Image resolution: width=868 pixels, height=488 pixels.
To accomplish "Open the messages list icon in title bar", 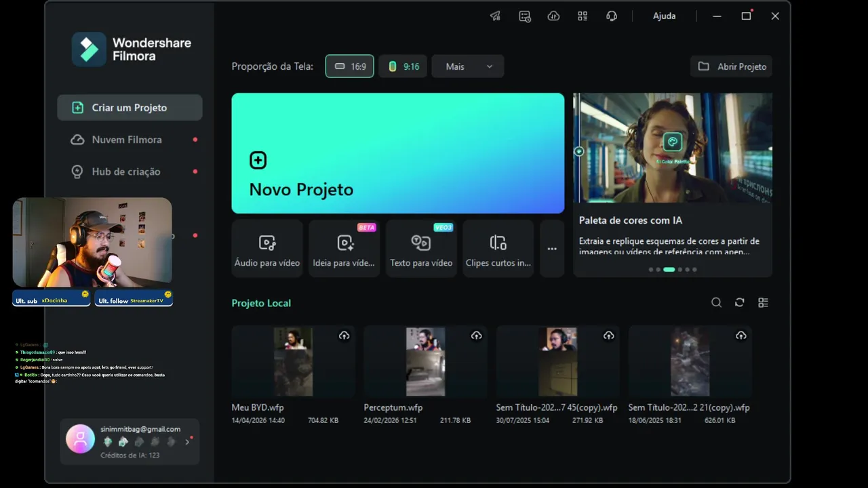I will tap(525, 16).
